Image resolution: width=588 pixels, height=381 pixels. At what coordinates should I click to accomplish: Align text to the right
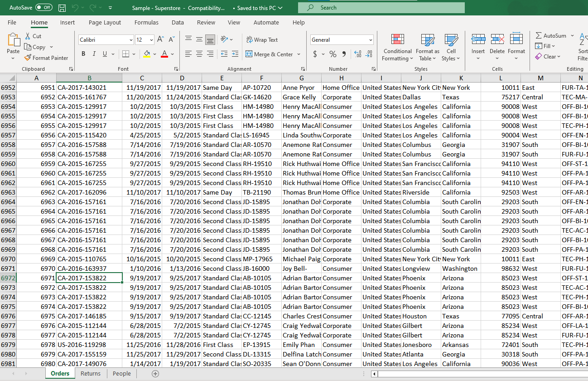(x=210, y=54)
